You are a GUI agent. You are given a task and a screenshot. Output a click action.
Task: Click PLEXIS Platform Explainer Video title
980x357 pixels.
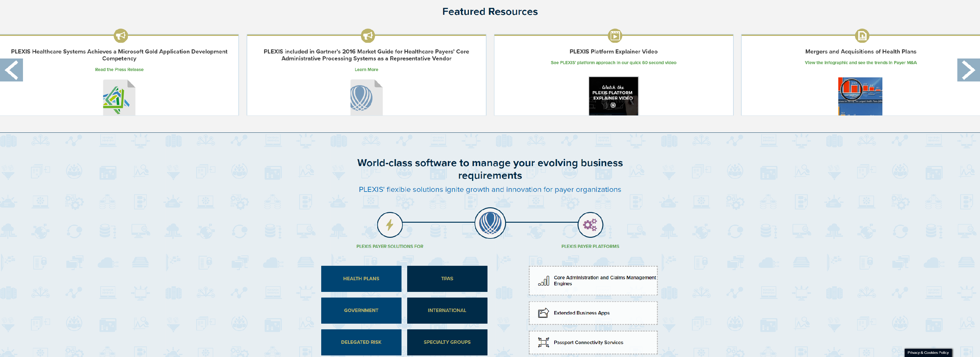pyautogui.click(x=613, y=51)
